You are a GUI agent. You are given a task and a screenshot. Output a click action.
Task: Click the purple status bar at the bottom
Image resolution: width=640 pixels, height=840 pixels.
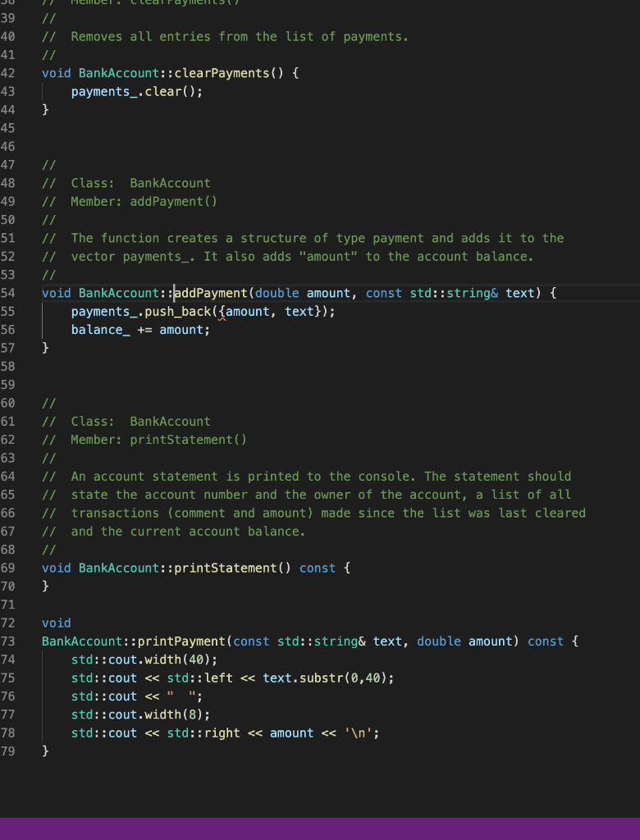(x=320, y=829)
